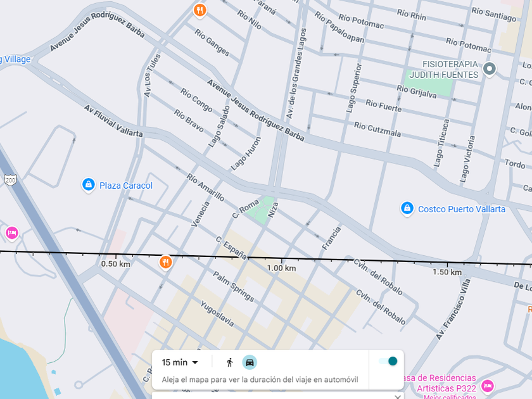532x399 pixels.
Task: Open the 15 min duration dropdown
Action: pos(180,362)
